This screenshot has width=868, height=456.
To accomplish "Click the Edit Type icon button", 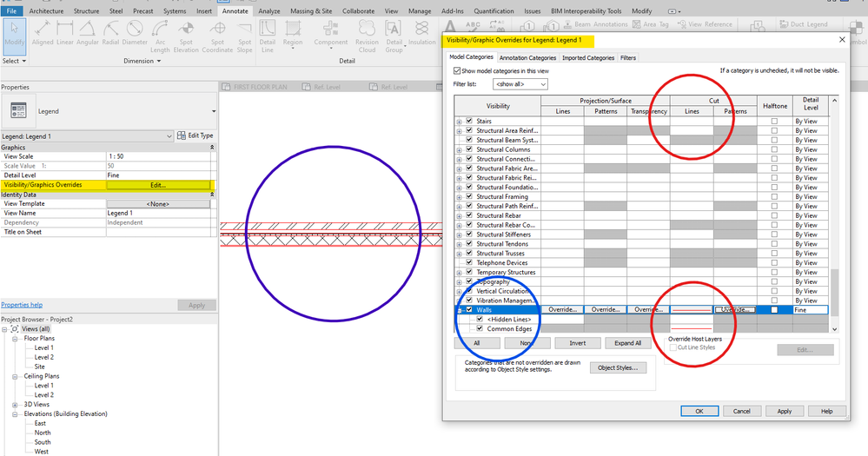I will [x=182, y=135].
